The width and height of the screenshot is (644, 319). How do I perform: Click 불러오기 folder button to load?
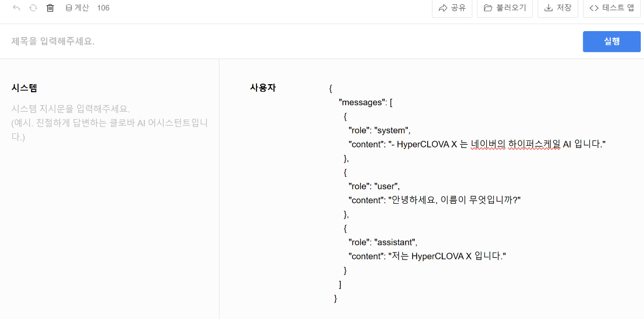(505, 8)
